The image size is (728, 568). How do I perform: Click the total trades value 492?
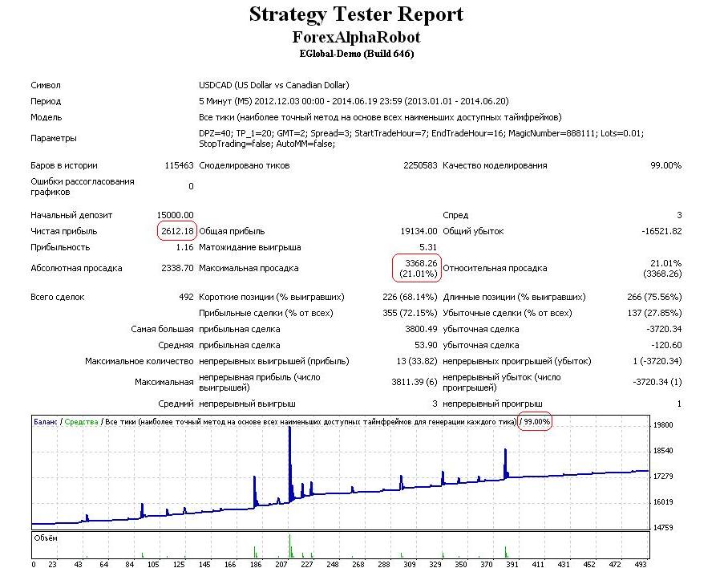[186, 297]
